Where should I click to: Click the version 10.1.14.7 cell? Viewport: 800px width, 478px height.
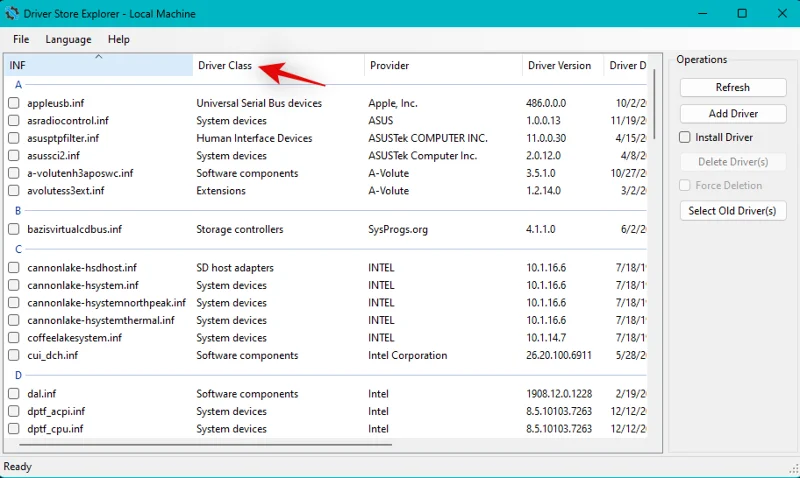[x=546, y=338]
